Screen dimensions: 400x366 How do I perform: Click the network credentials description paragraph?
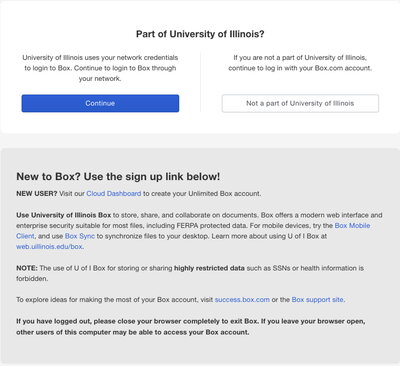coord(100,68)
